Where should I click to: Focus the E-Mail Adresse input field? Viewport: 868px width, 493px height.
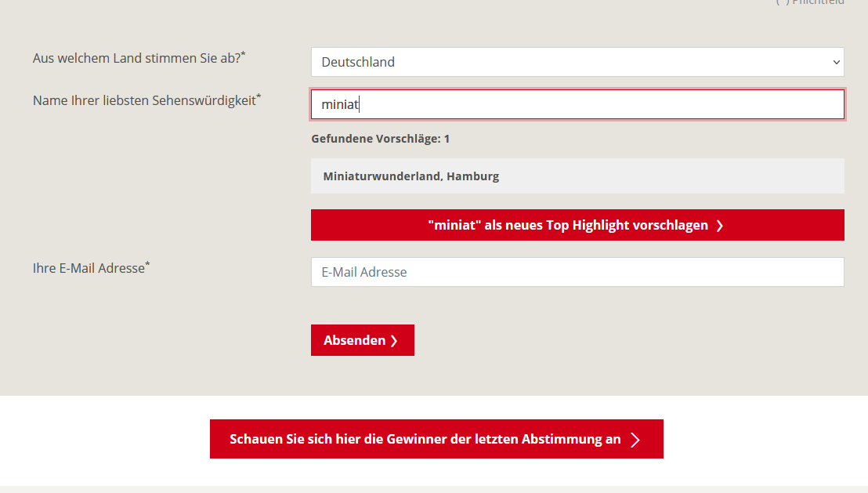coord(577,272)
